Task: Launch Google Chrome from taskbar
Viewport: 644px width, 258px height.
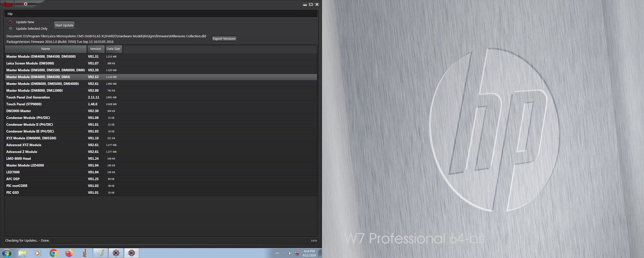Action: click(53, 253)
